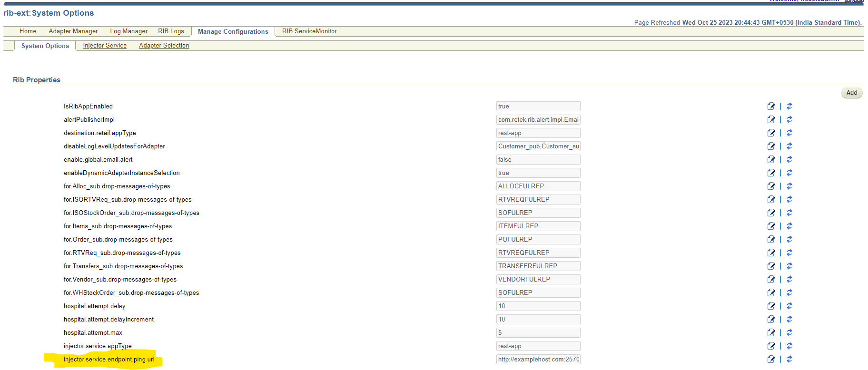Open Log Manager tab
Viewport: 868px width, 370px height.
129,31
